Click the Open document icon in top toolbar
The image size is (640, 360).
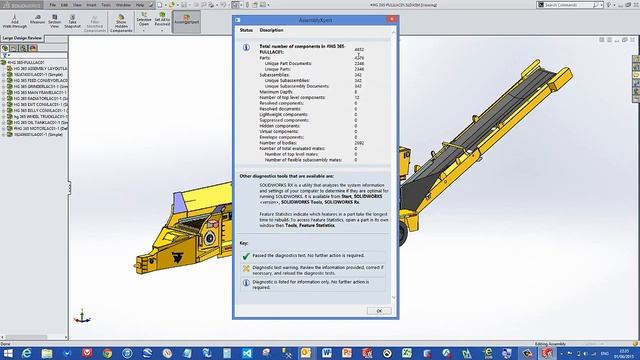click(x=172, y=5)
